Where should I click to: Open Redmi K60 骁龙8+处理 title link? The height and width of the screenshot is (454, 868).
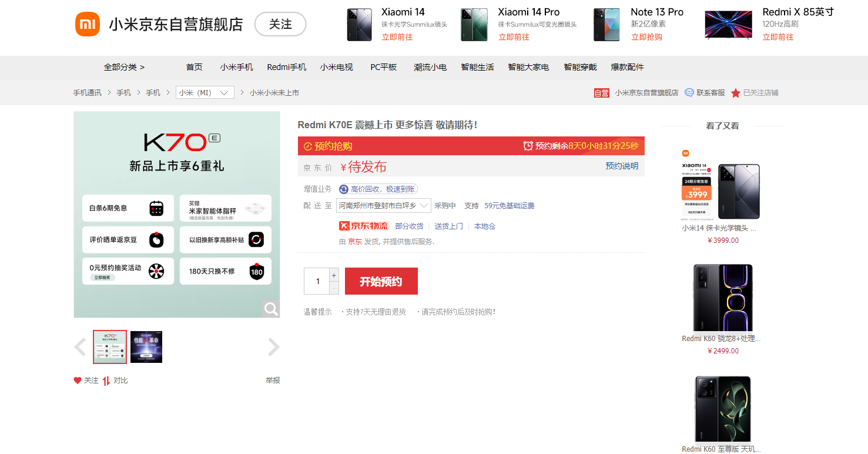(x=721, y=339)
